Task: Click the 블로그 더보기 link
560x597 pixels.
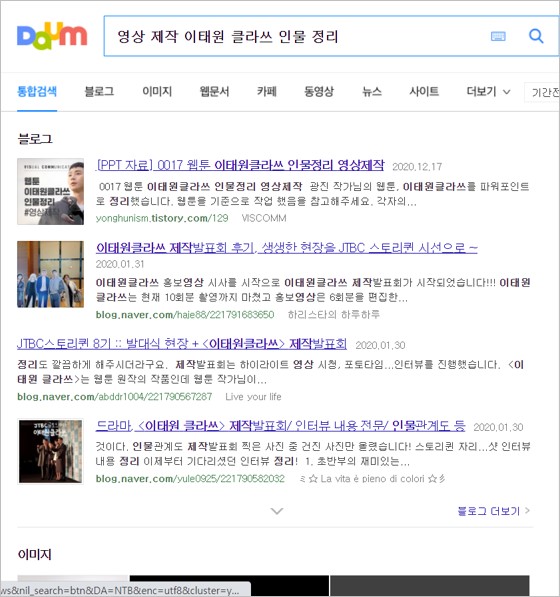Action: click(493, 511)
